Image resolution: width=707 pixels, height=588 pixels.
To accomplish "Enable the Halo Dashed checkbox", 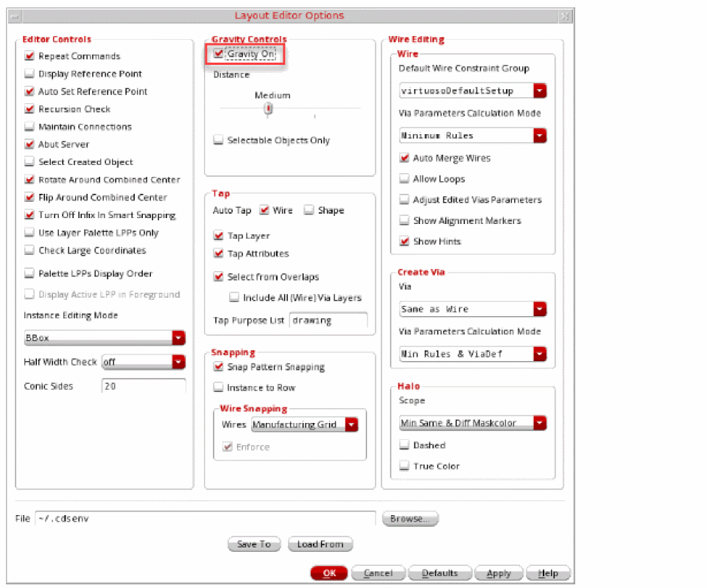I will [x=404, y=445].
